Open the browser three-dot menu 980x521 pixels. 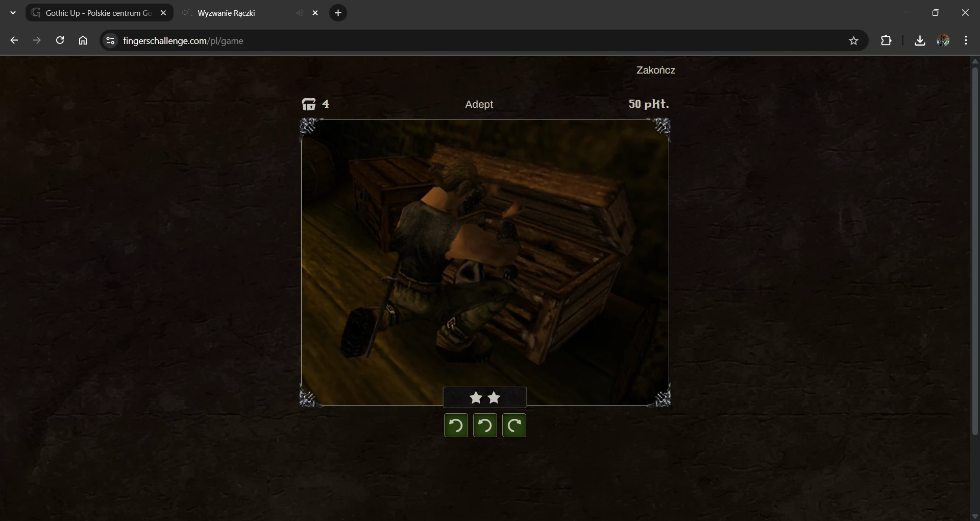pos(966,41)
